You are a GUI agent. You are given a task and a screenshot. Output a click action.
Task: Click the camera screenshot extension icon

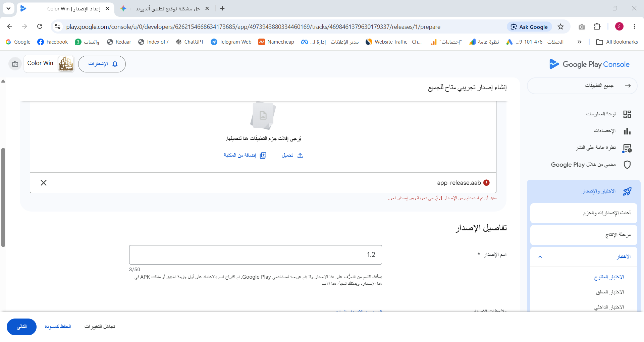[x=582, y=27]
